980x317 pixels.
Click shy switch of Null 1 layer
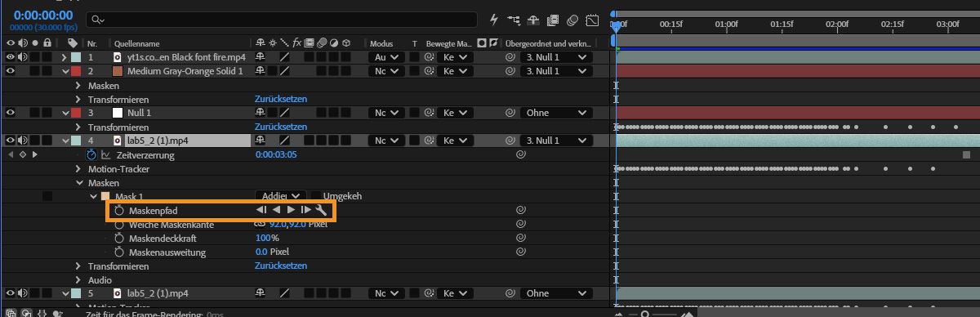[x=261, y=113]
